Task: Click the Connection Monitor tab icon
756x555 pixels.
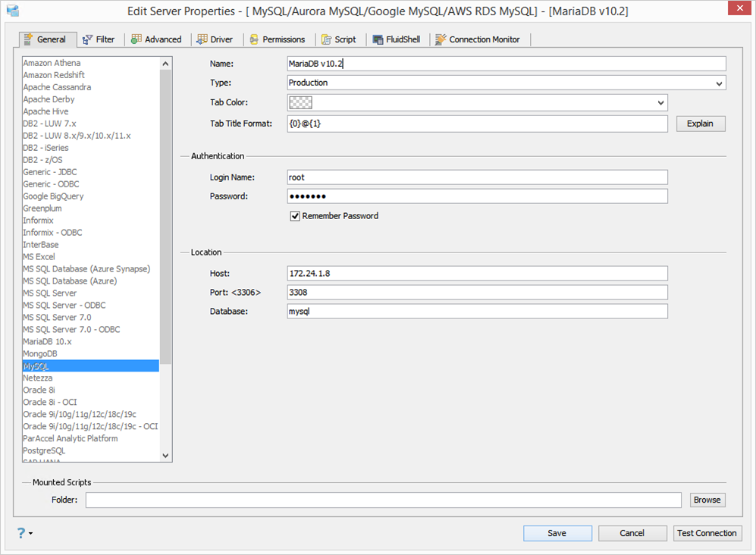Action: [441, 39]
